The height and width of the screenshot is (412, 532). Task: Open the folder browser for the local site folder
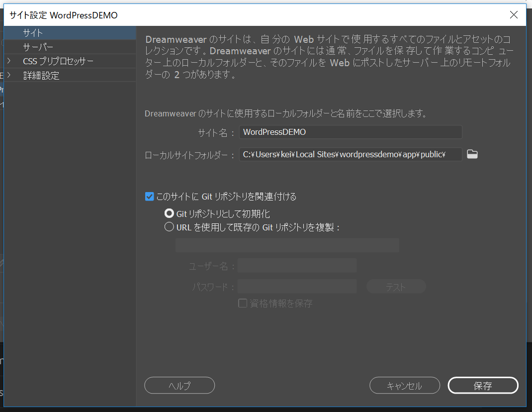472,154
